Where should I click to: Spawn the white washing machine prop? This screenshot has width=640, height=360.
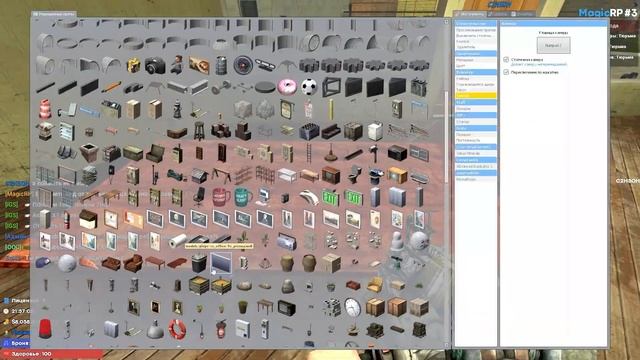(x=375, y=131)
